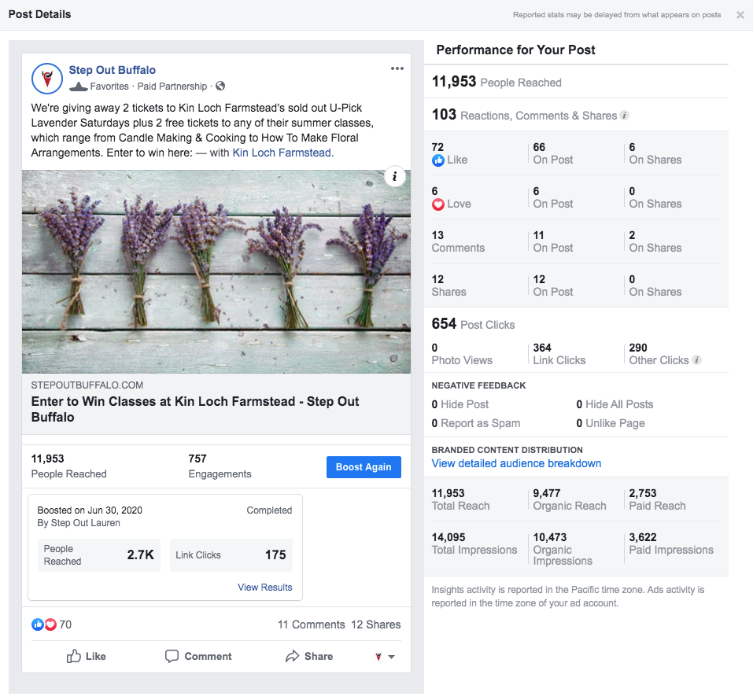
Task: Click the 9,477 Organic Reach stat
Action: [x=570, y=499]
